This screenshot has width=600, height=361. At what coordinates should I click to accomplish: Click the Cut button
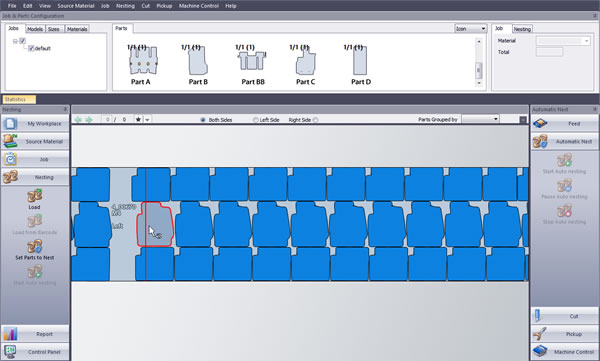[x=565, y=316]
